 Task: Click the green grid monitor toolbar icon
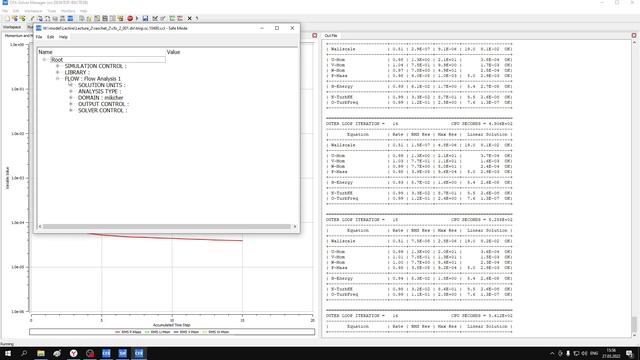pos(172,18)
